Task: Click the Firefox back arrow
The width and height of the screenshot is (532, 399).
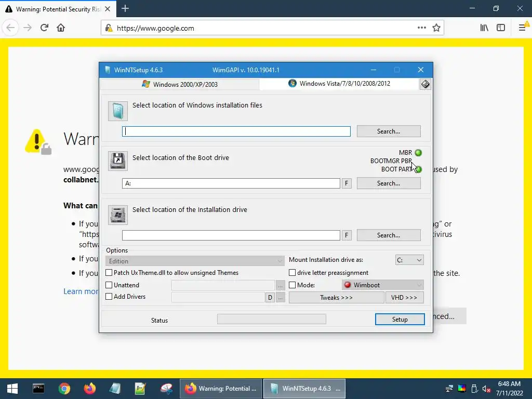Action: coord(10,28)
